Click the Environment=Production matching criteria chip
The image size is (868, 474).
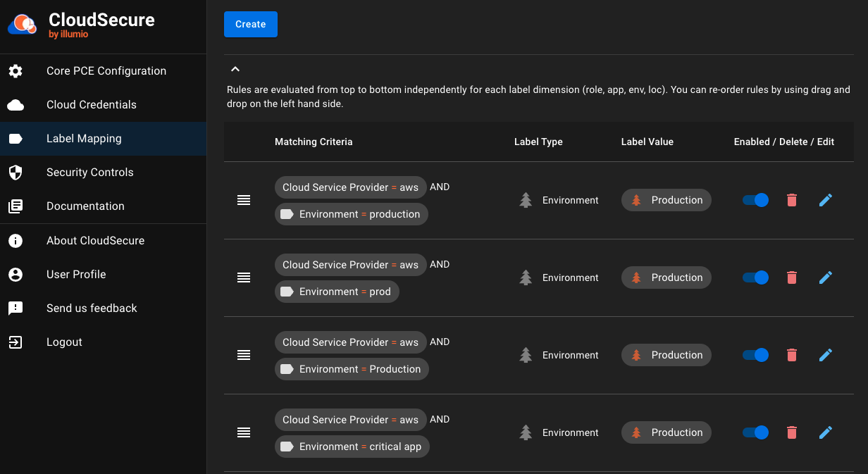352,369
